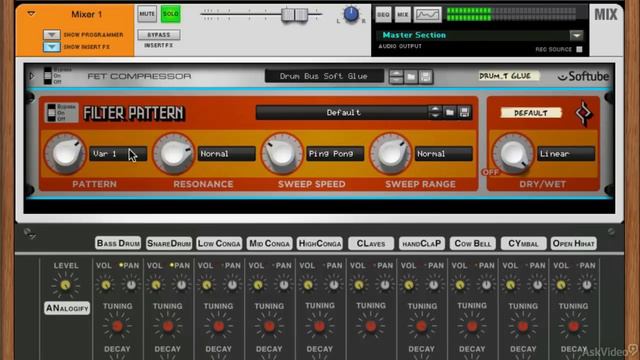Select the Bass Drum channel tab

tap(118, 243)
